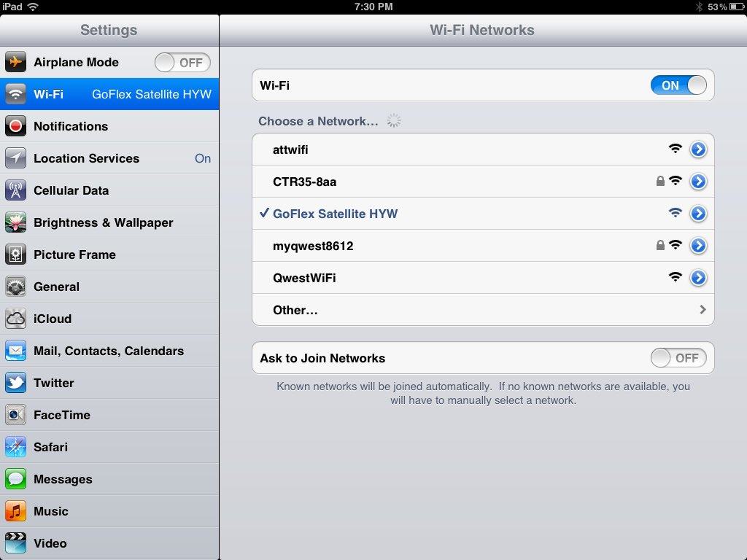Connect to the CTR35-8aa network
Screen dimensions: 747x560
tap(438, 182)
